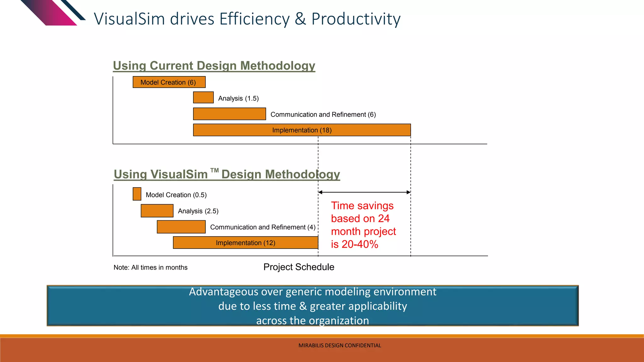Select the blue Advantageous over generic modeling banner

pyautogui.click(x=312, y=306)
